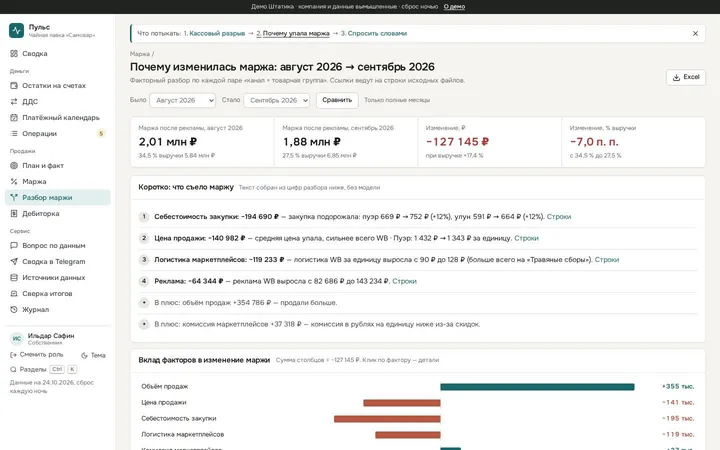The height and width of the screenshot is (450, 720).
Task: Click the −127 145 ₽ change value
Action: click(x=457, y=142)
